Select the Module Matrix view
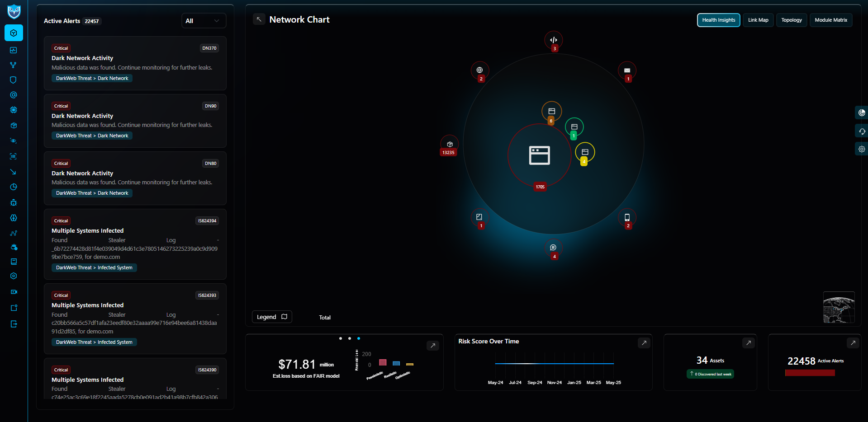 point(830,20)
